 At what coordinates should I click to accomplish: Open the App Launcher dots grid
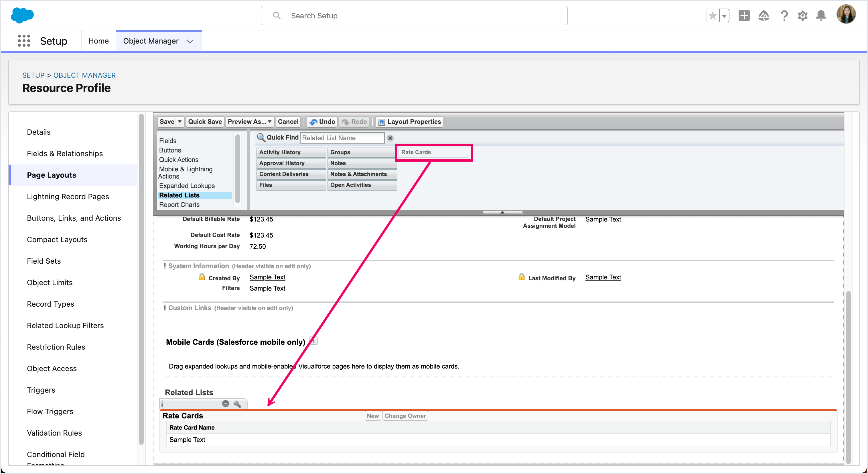click(24, 41)
